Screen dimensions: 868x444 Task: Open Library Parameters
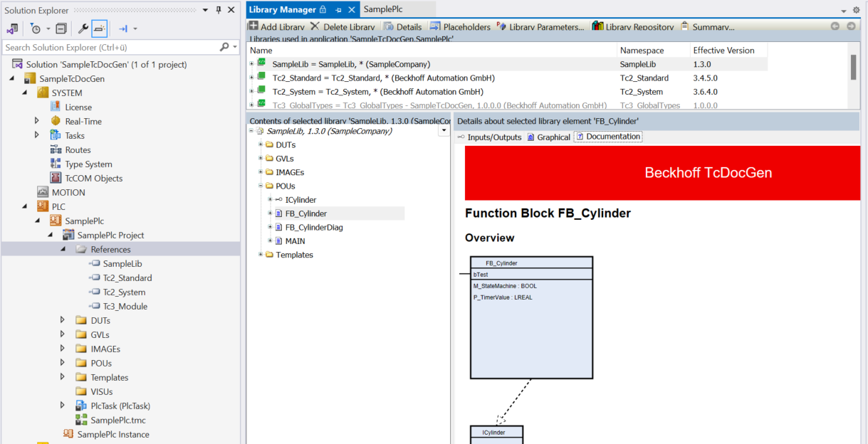(x=540, y=27)
